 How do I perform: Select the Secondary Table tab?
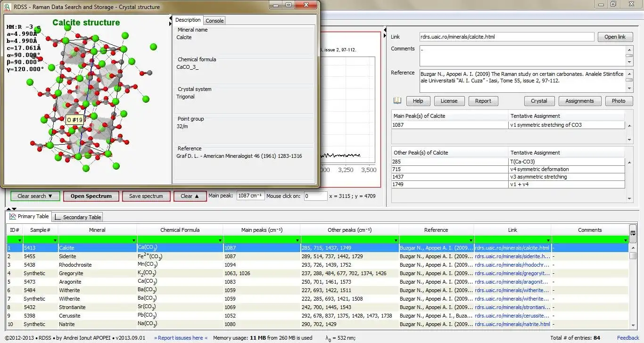tap(77, 217)
